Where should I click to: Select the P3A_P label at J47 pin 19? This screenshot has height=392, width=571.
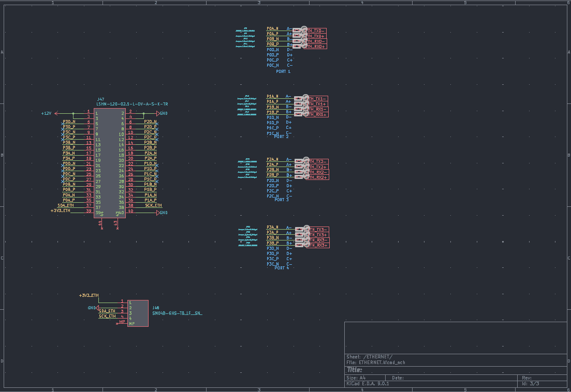pyautogui.click(x=69, y=158)
